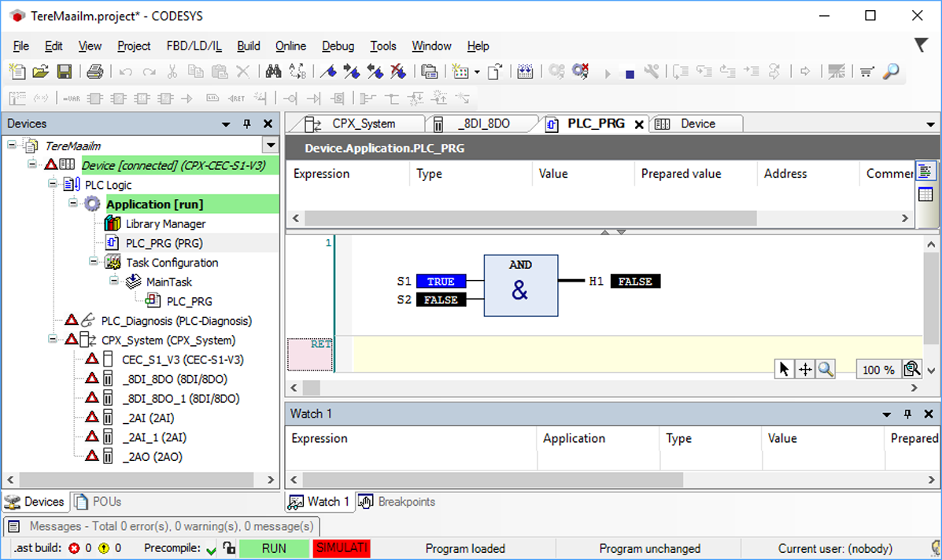
Task: Click the S1 TRUE value box
Action: tap(441, 281)
